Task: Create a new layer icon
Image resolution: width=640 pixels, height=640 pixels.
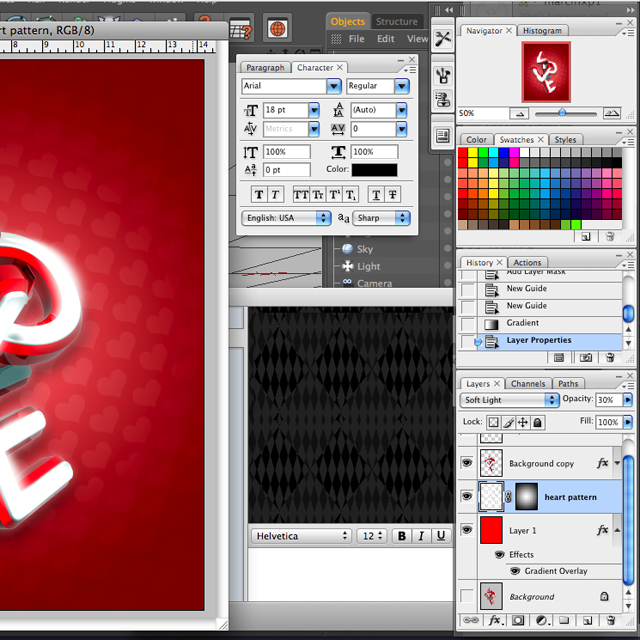Action: click(587, 620)
